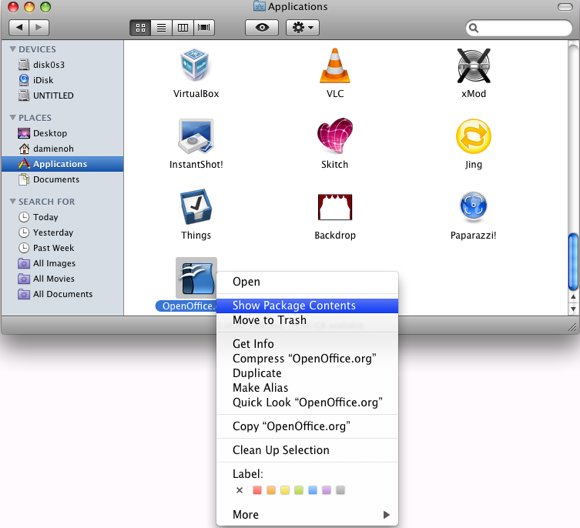Choose Duplicate in the context menu
This screenshot has height=528, width=580.
[307, 373]
